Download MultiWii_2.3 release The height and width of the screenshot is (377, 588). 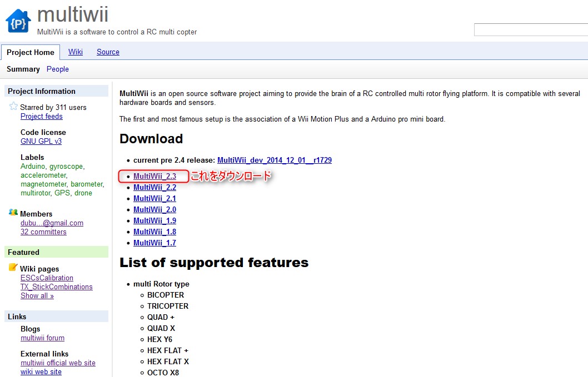155,176
